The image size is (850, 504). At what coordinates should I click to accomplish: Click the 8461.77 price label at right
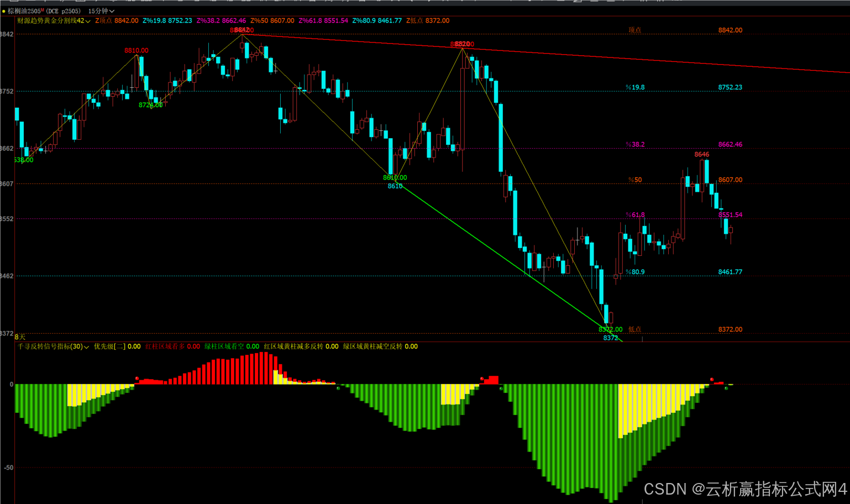pyautogui.click(x=730, y=272)
